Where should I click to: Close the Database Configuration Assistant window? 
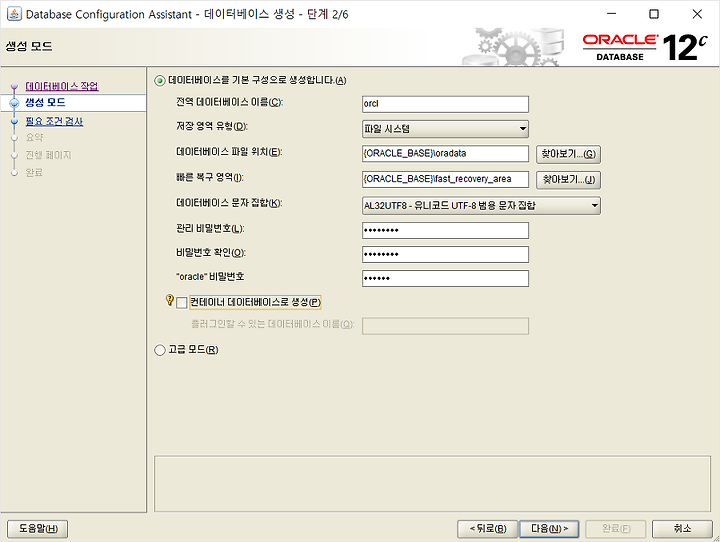[697, 14]
